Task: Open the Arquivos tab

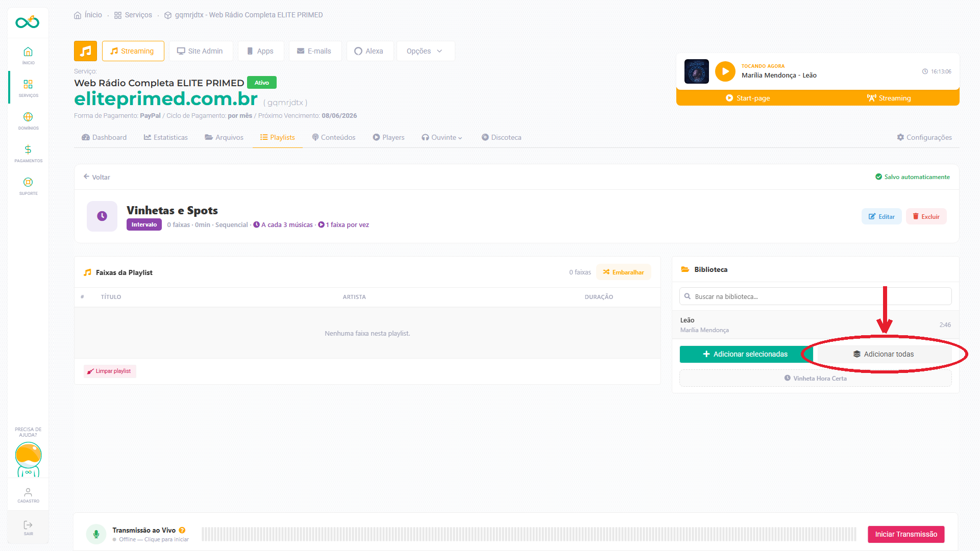Action: 224,137
